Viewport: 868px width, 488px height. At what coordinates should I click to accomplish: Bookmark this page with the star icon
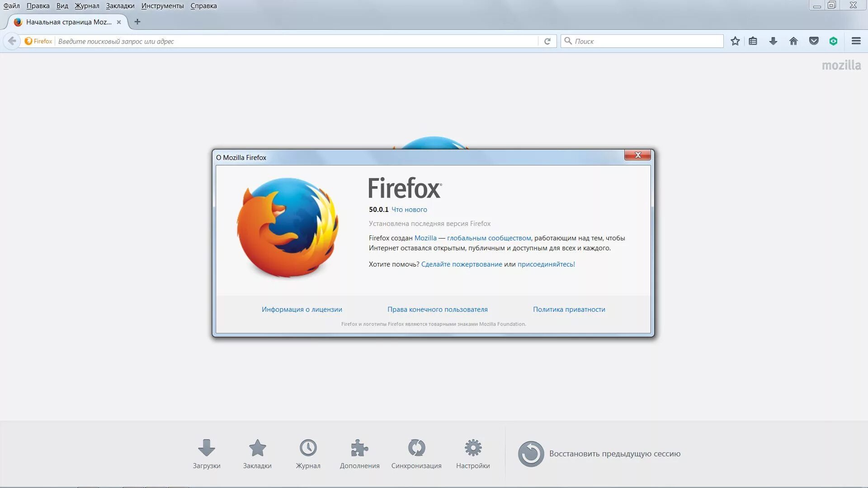[735, 41]
